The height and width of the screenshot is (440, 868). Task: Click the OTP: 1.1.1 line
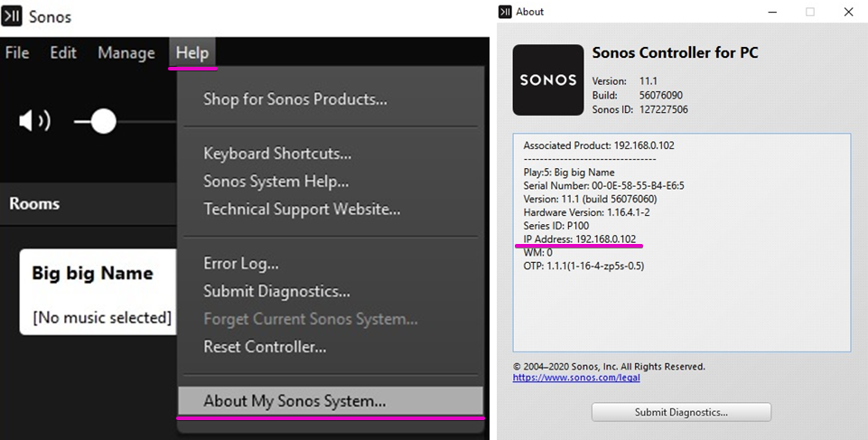pyautogui.click(x=584, y=266)
